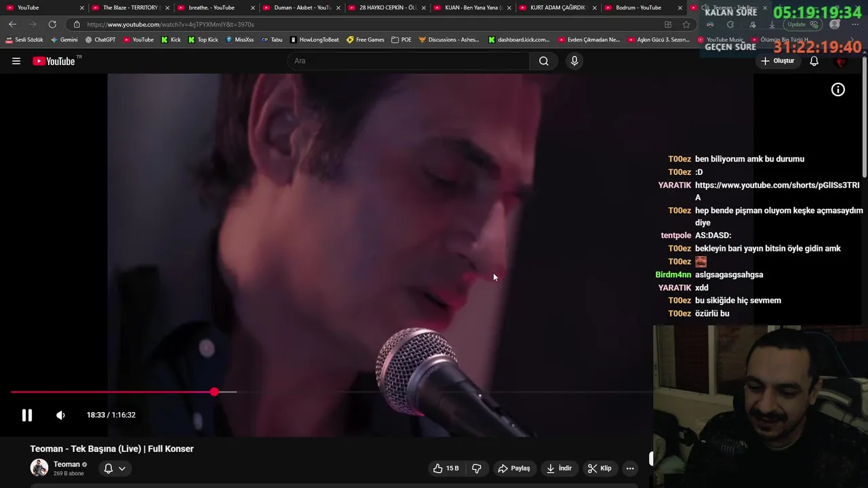
Task: Open the Gemini bookmark
Action: pyautogui.click(x=64, y=40)
